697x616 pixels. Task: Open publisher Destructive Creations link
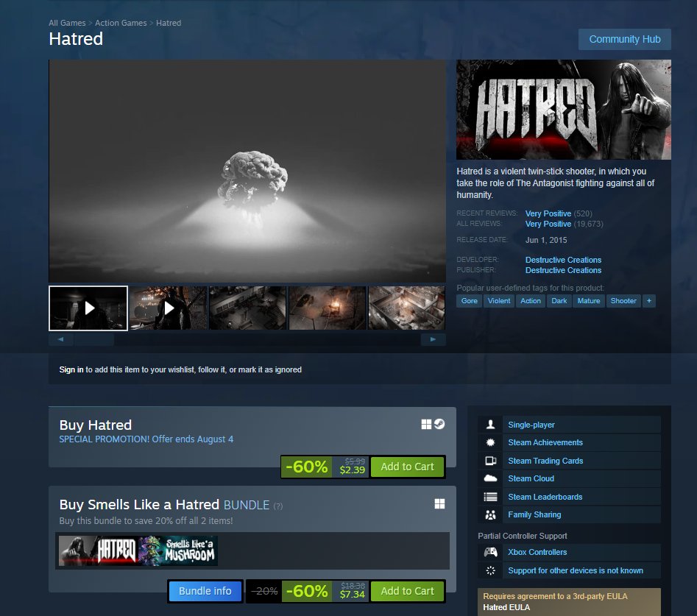click(x=563, y=270)
